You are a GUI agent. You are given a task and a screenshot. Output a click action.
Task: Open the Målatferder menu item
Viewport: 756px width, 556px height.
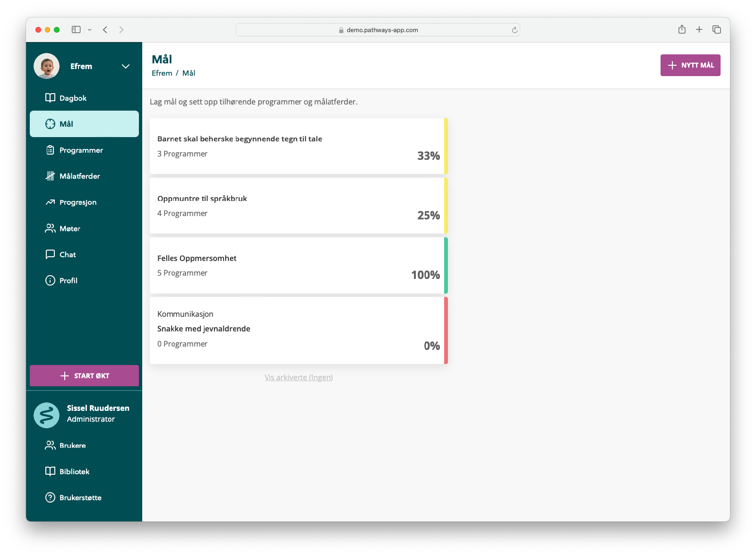[x=84, y=176]
